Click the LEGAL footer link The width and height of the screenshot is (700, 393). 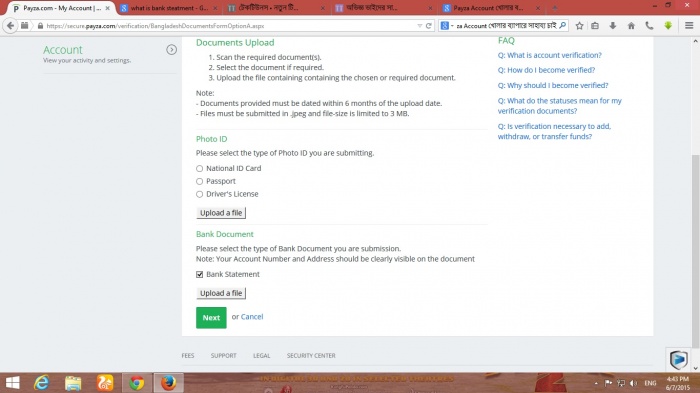click(262, 355)
